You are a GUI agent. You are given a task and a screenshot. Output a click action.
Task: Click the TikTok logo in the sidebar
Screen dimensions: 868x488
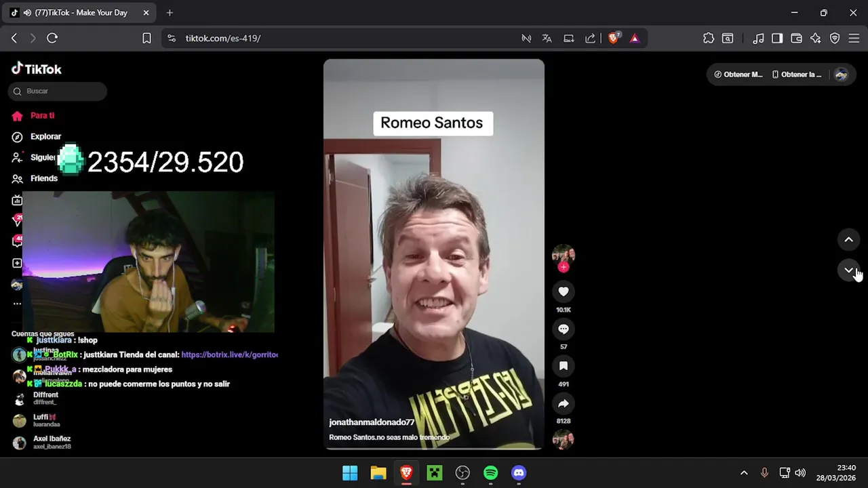point(37,68)
